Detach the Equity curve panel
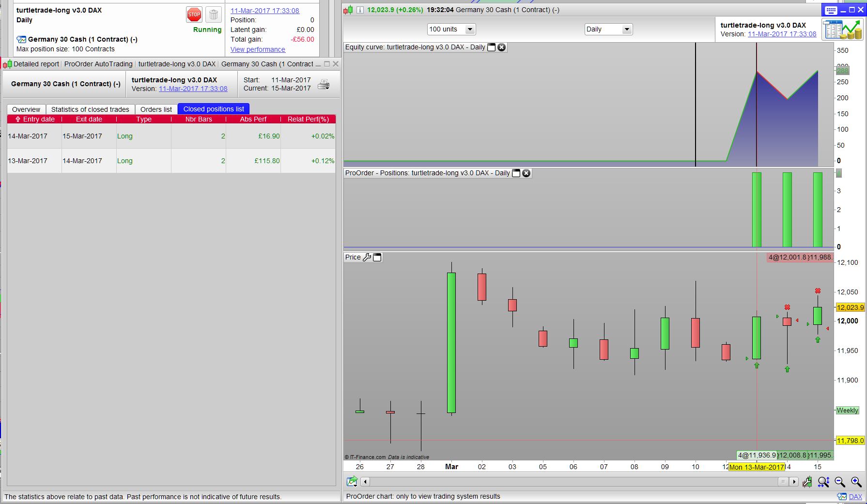The width and height of the screenshot is (867, 504). [491, 47]
